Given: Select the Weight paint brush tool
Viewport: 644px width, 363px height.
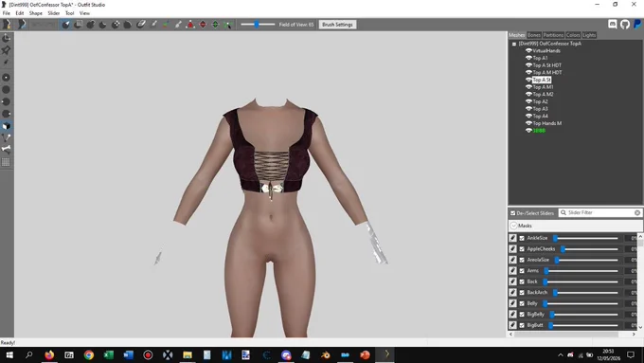Looking at the screenshot, I should click(x=153, y=25).
